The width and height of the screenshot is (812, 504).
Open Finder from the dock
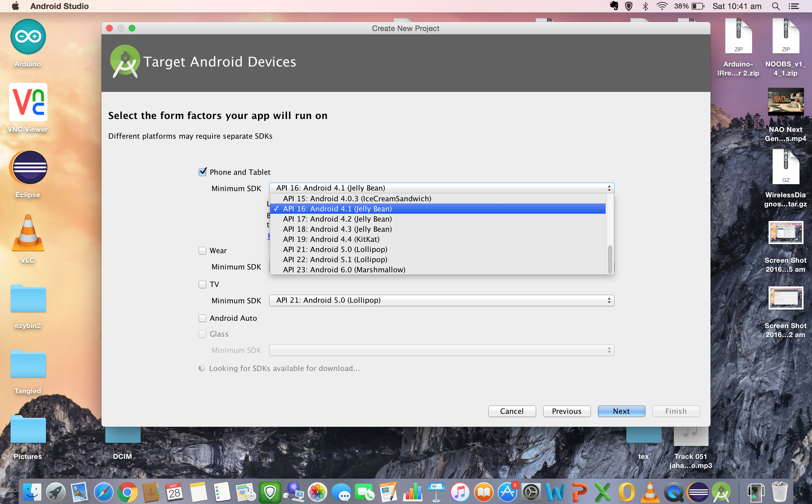tap(32, 492)
